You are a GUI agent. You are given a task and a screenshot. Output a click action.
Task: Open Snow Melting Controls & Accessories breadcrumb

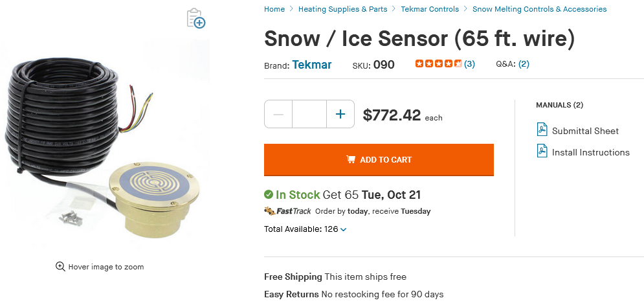click(539, 9)
